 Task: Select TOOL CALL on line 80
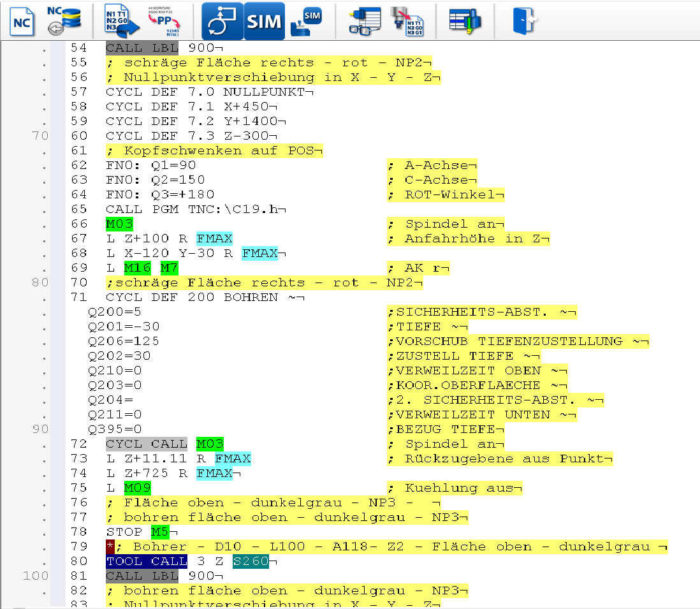click(147, 561)
